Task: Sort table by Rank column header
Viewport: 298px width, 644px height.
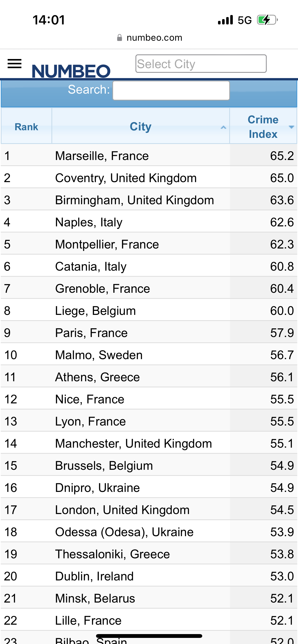Action: [26, 126]
